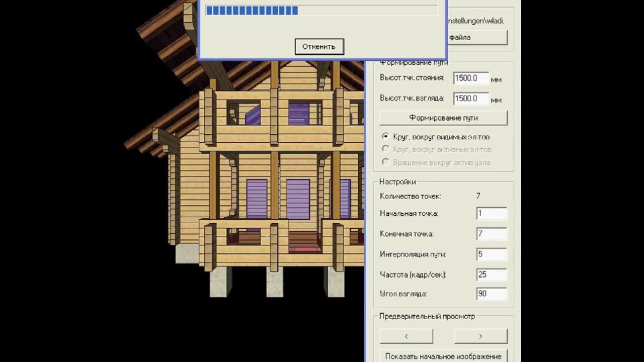Click the Настройки group label
644x362 pixels.
(397, 182)
